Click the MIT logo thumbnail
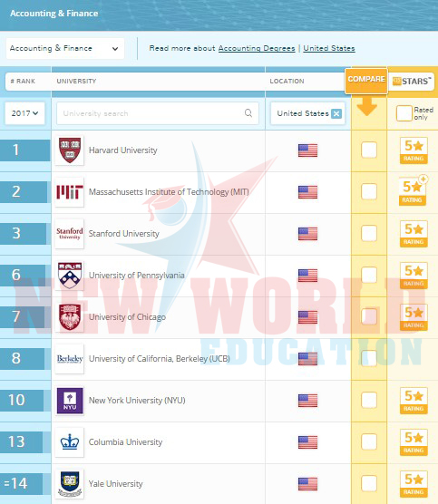 (x=70, y=192)
